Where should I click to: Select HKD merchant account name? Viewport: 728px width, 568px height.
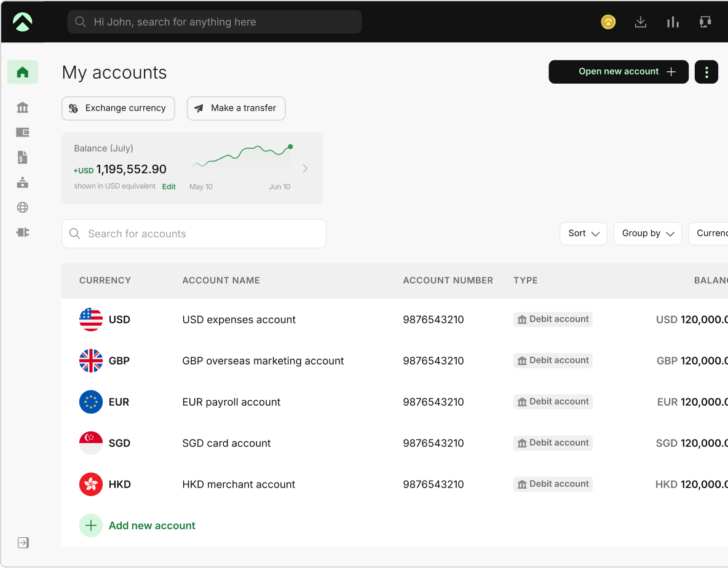tap(239, 484)
